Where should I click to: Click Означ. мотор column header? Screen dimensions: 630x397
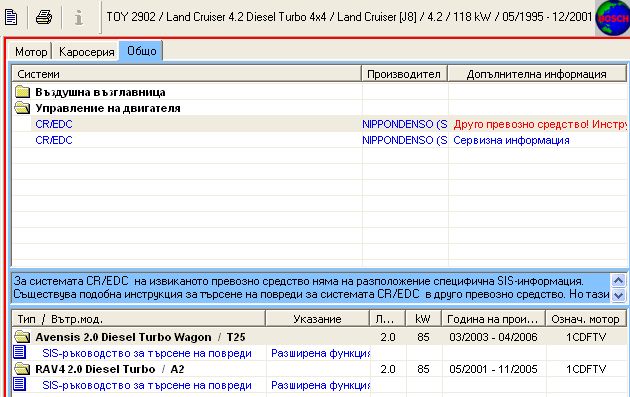coord(585,319)
